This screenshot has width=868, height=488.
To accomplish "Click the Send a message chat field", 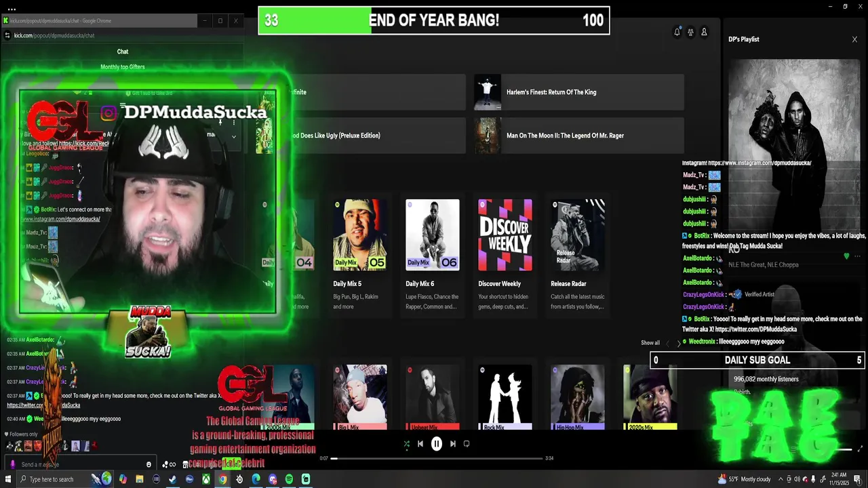I will point(80,464).
